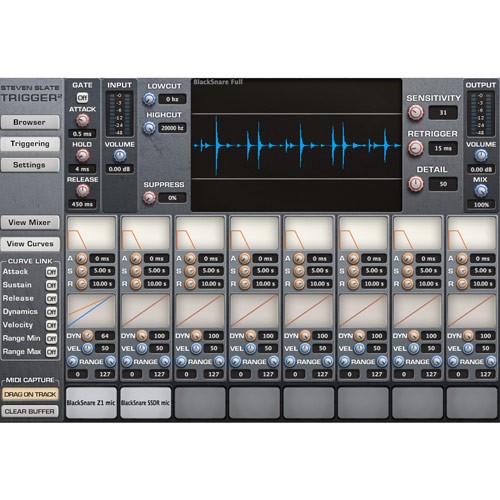Click the Suppress knob

[149, 198]
